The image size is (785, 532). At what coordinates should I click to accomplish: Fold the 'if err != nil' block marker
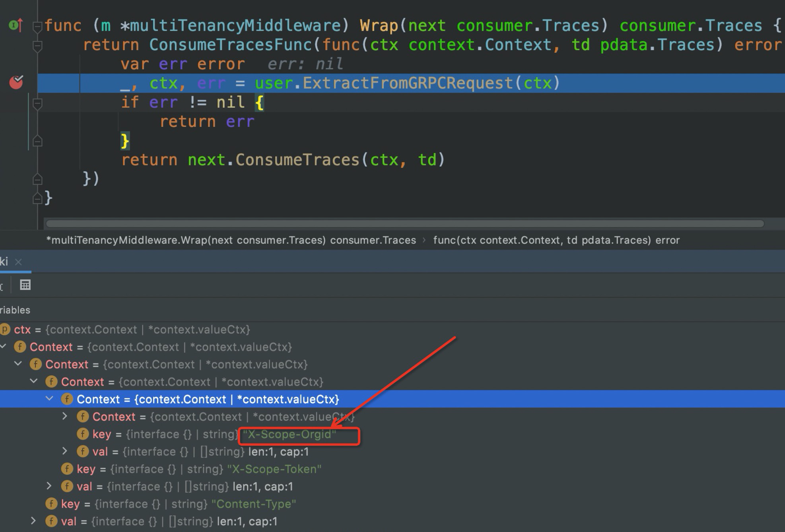click(37, 103)
